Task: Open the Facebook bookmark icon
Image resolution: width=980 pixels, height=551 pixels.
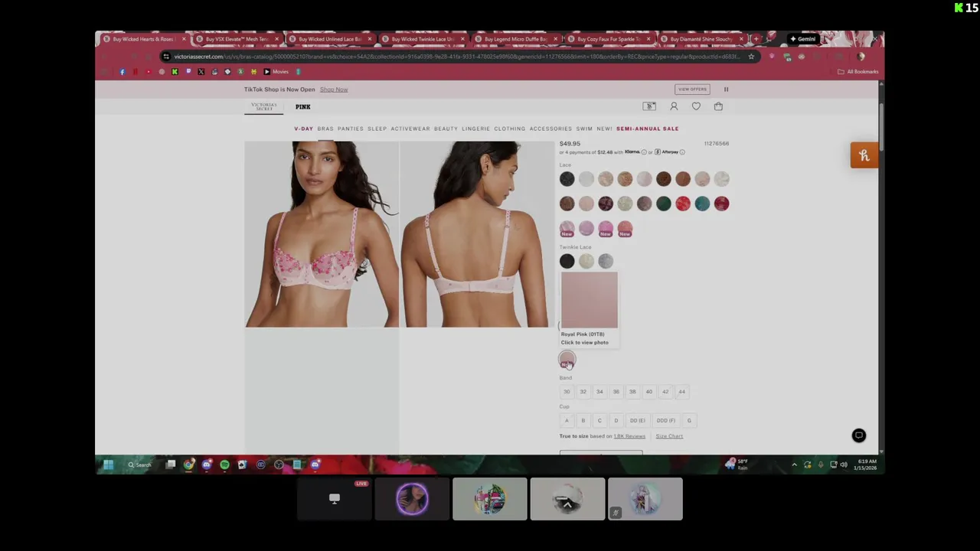Action: pos(122,72)
